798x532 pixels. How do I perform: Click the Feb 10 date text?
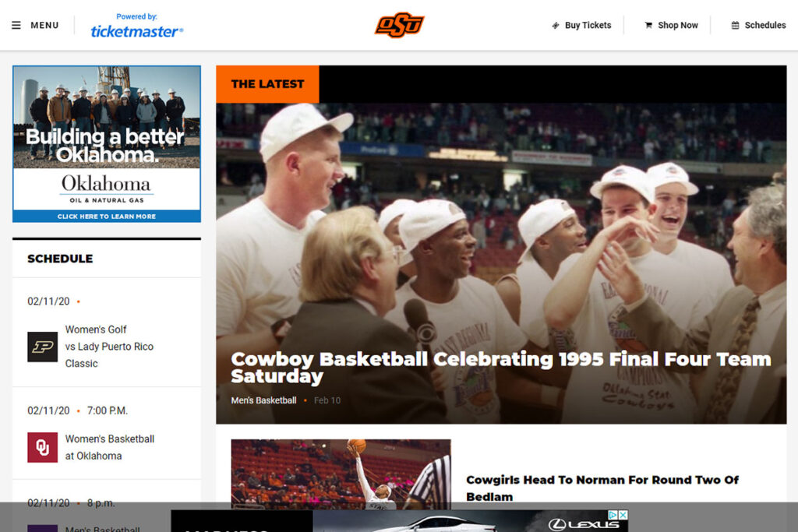coord(327,400)
